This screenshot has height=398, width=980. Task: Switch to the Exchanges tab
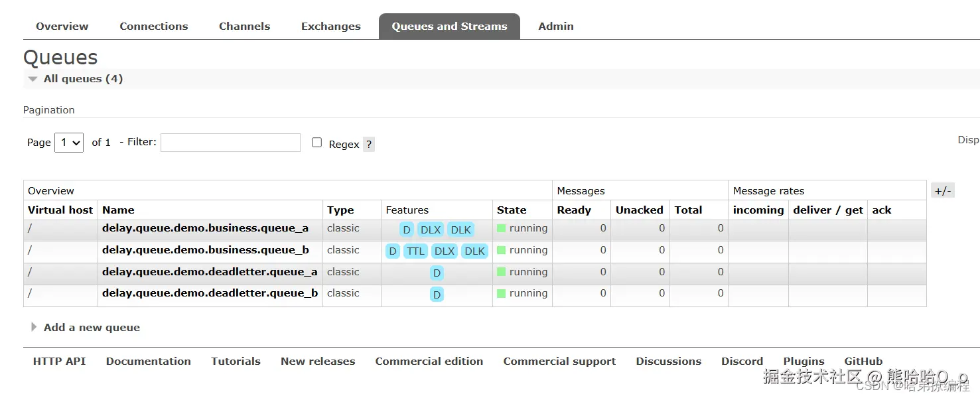[331, 27]
